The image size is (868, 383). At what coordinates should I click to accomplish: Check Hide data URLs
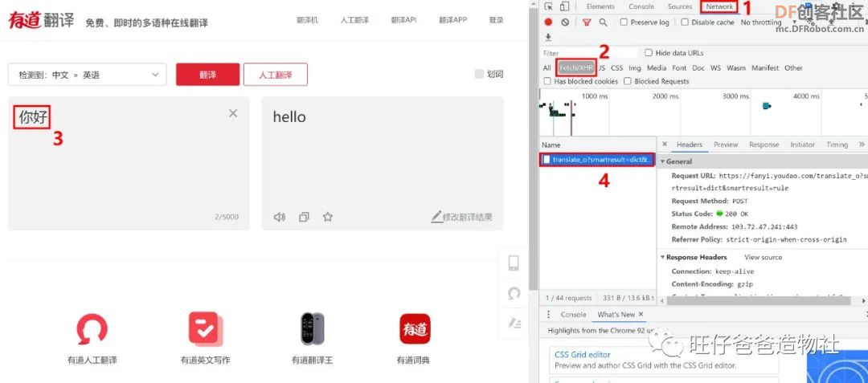pyautogui.click(x=649, y=53)
